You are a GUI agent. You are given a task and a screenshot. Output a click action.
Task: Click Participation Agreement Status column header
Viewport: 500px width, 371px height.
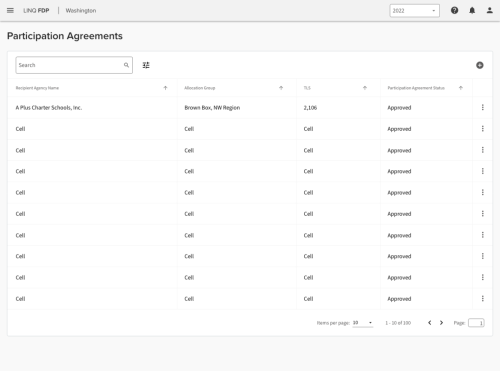point(416,88)
